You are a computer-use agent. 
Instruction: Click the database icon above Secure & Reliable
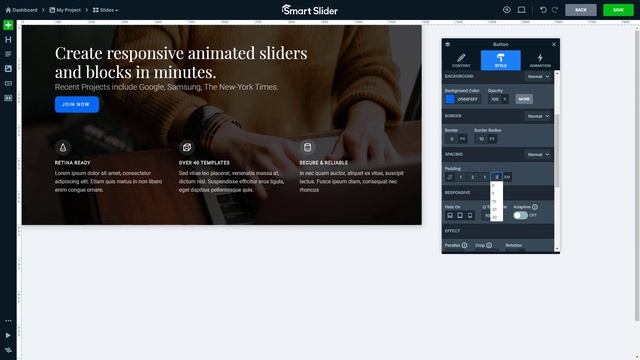307,147
